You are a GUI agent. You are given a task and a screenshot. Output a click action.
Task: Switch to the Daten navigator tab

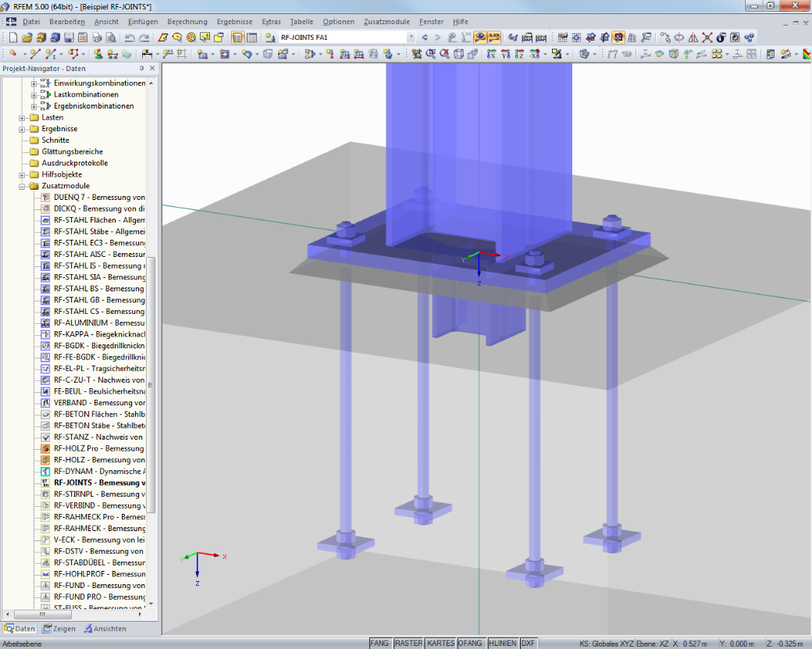(x=20, y=628)
